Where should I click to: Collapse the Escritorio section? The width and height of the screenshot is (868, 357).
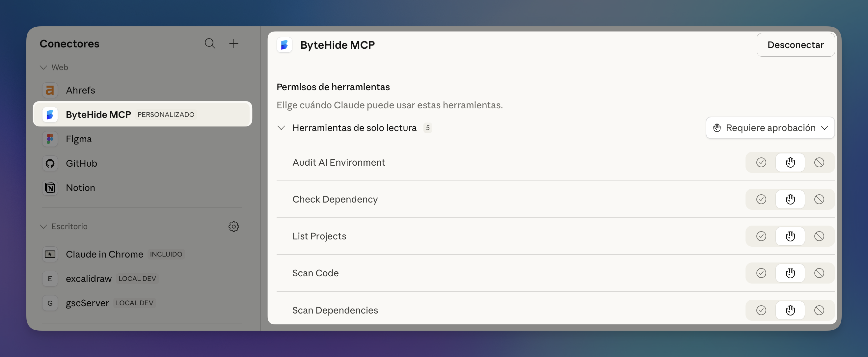pos(43,227)
